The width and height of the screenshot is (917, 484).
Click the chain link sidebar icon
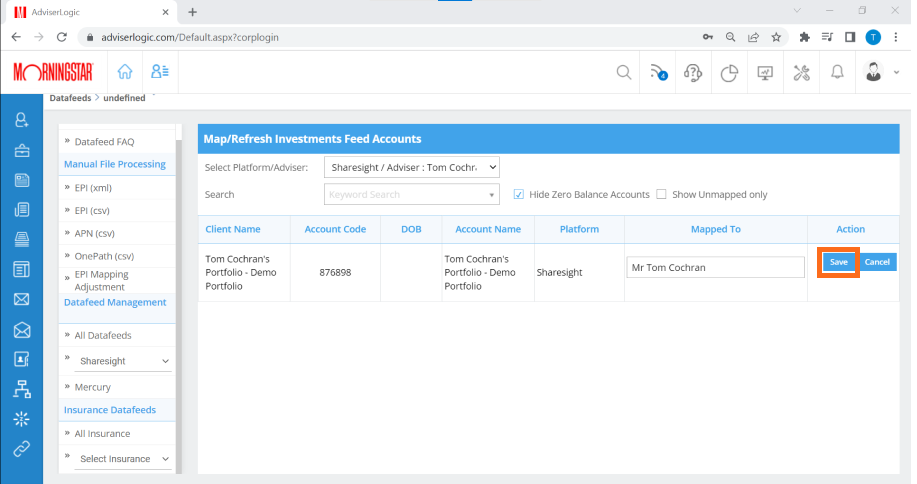point(22,448)
